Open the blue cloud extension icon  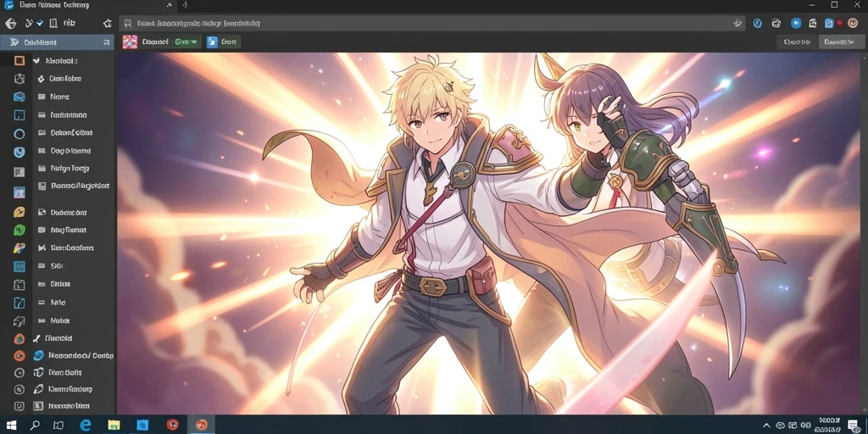pyautogui.click(x=796, y=23)
